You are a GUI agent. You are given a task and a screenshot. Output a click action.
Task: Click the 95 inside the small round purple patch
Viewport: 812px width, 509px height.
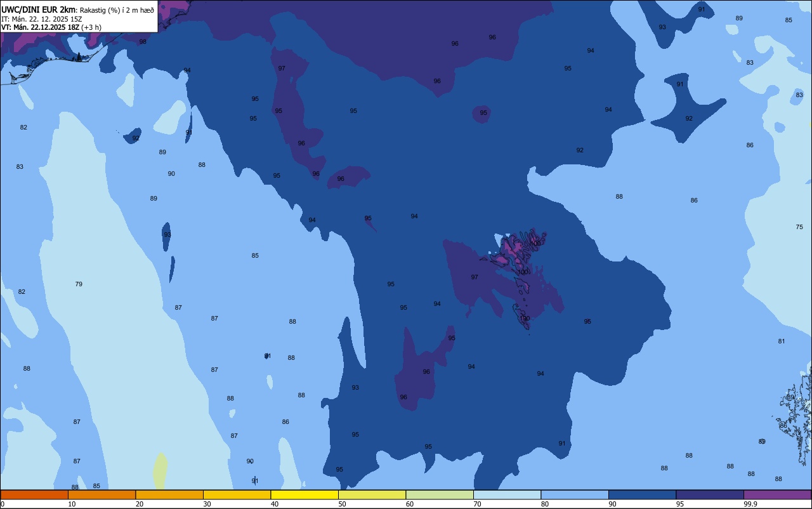point(483,113)
